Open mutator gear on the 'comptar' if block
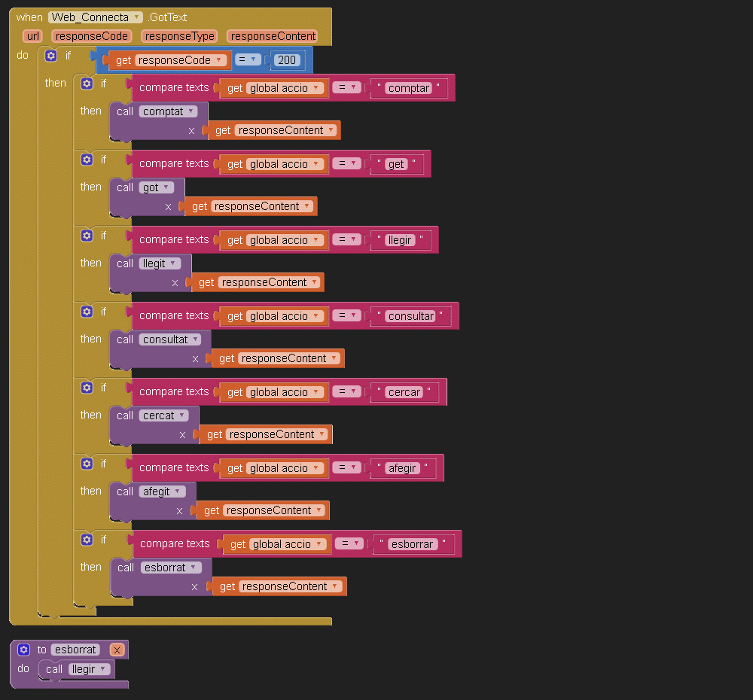 (87, 84)
